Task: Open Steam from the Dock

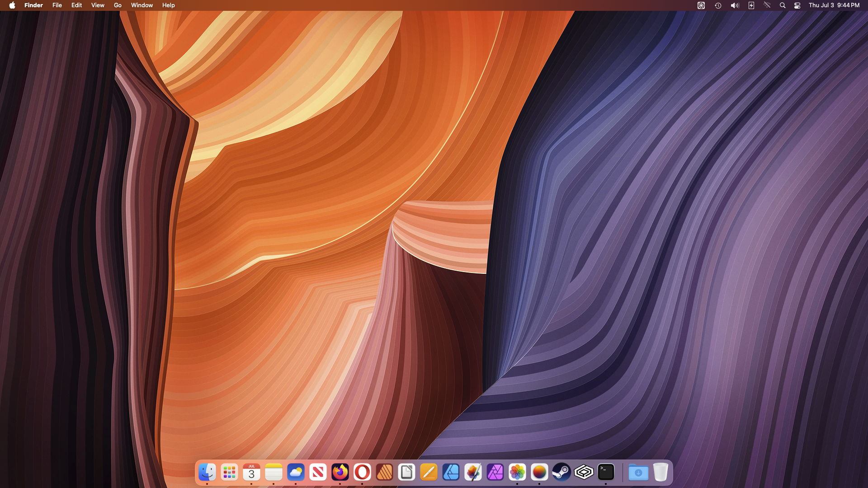Action: 561,473
